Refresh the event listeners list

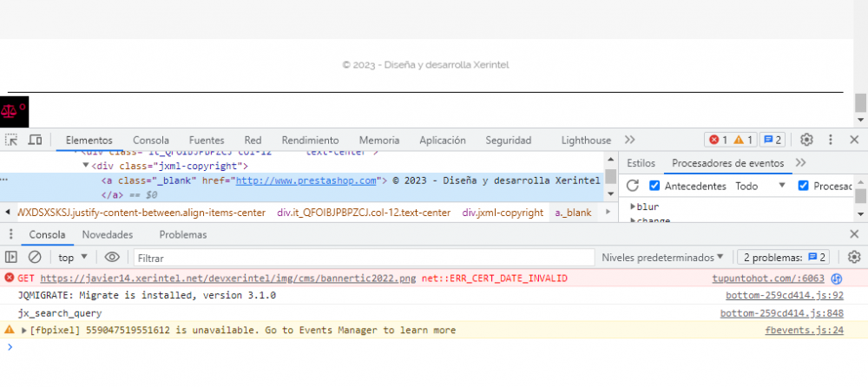(633, 186)
